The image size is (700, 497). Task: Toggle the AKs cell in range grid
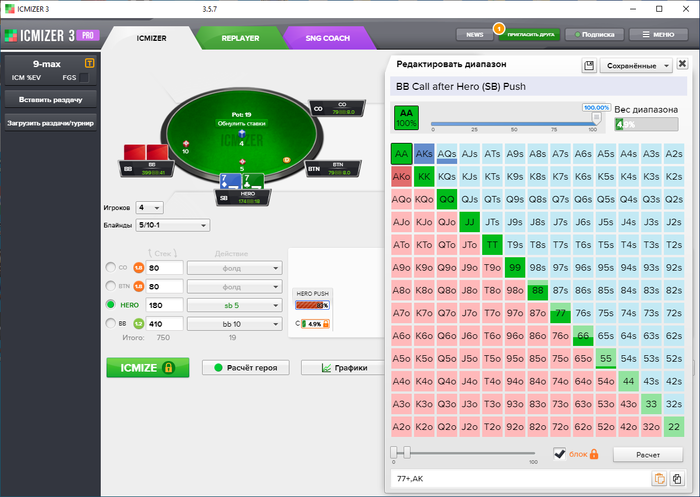[x=424, y=154]
